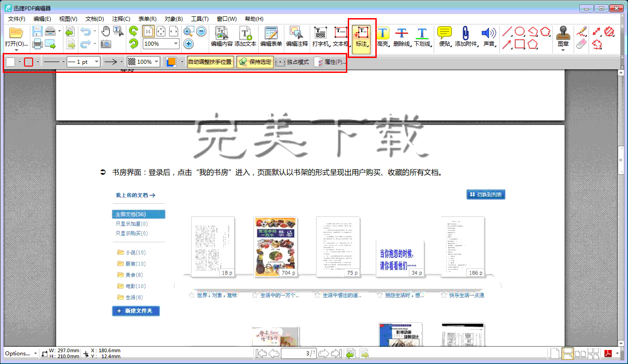This screenshot has height=364, width=628.
Task: Select the 打字机 typewriter tool
Action: point(321,37)
